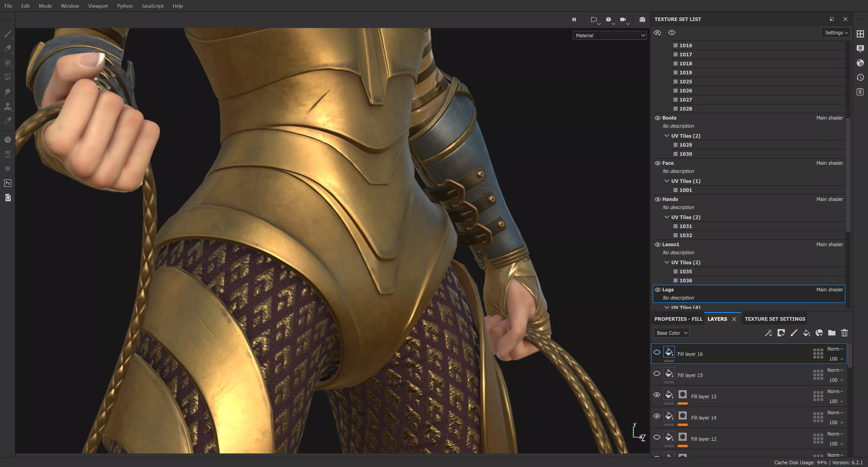Collapse the Hands UV Tiles expander

[x=667, y=217]
